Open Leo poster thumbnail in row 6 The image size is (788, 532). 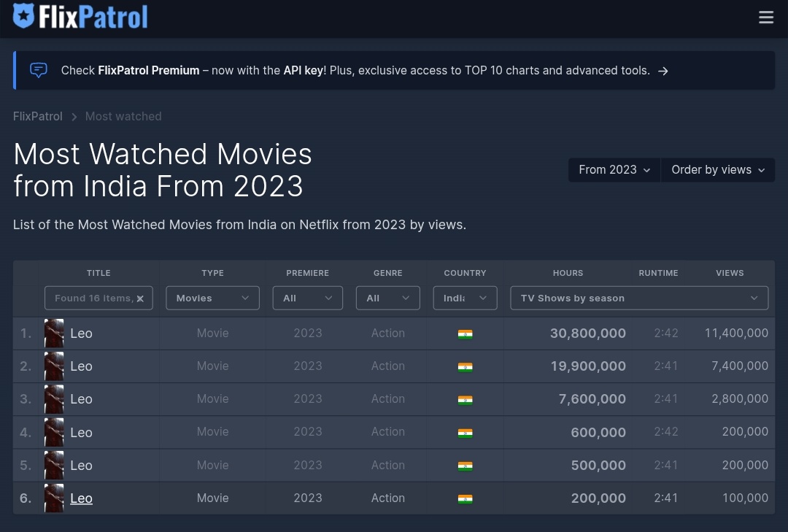click(54, 498)
